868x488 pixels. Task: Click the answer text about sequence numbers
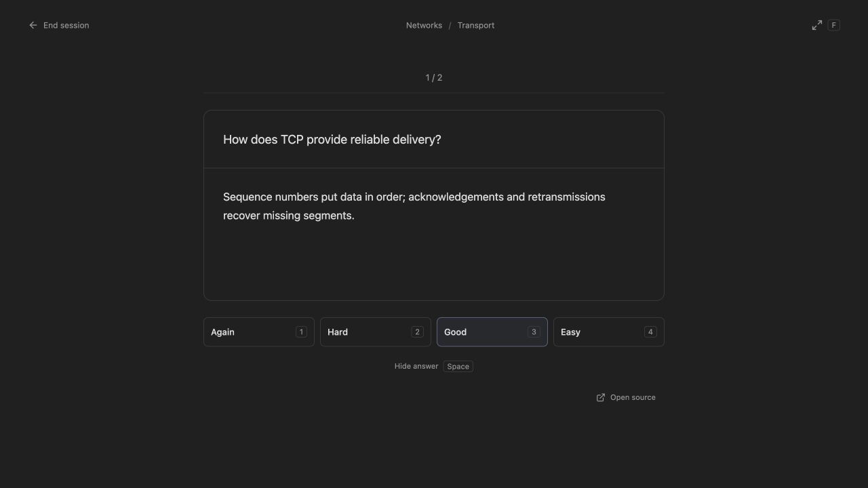(414, 206)
